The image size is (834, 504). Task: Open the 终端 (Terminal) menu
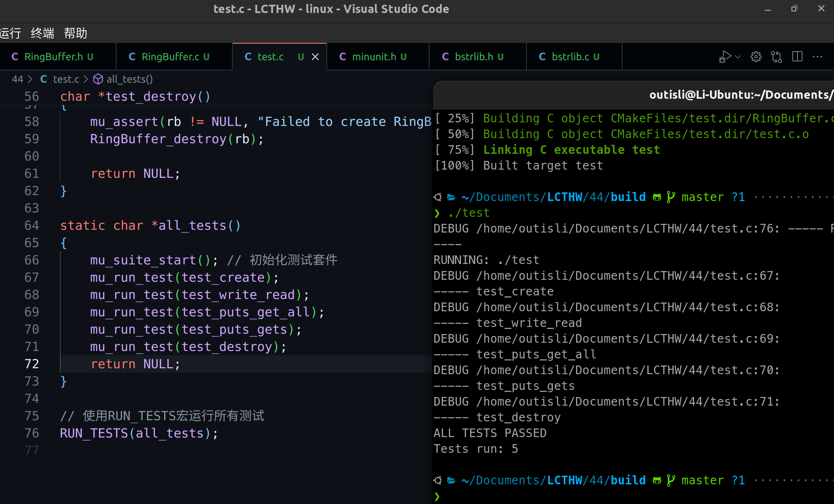point(43,33)
